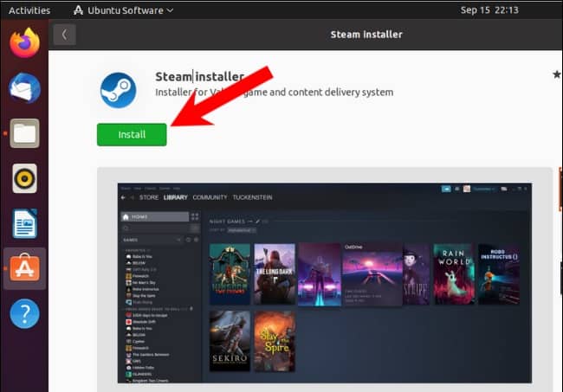Open the clock showing Sep 15 22:13
This screenshot has width=563, height=392.
point(489,10)
